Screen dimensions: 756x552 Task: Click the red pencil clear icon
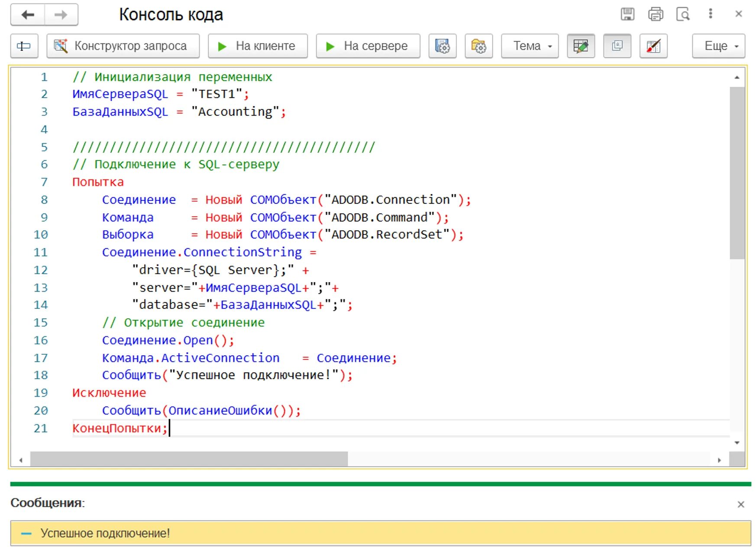[x=653, y=46]
